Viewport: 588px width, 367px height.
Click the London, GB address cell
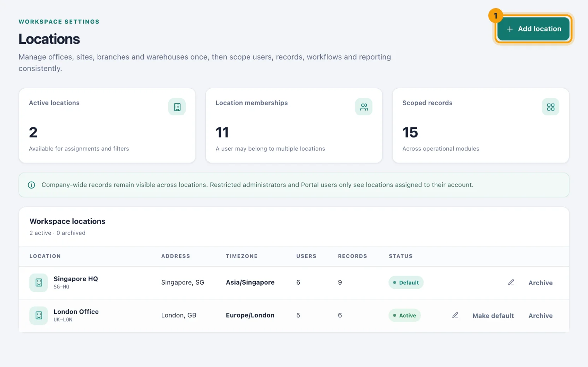point(179,316)
